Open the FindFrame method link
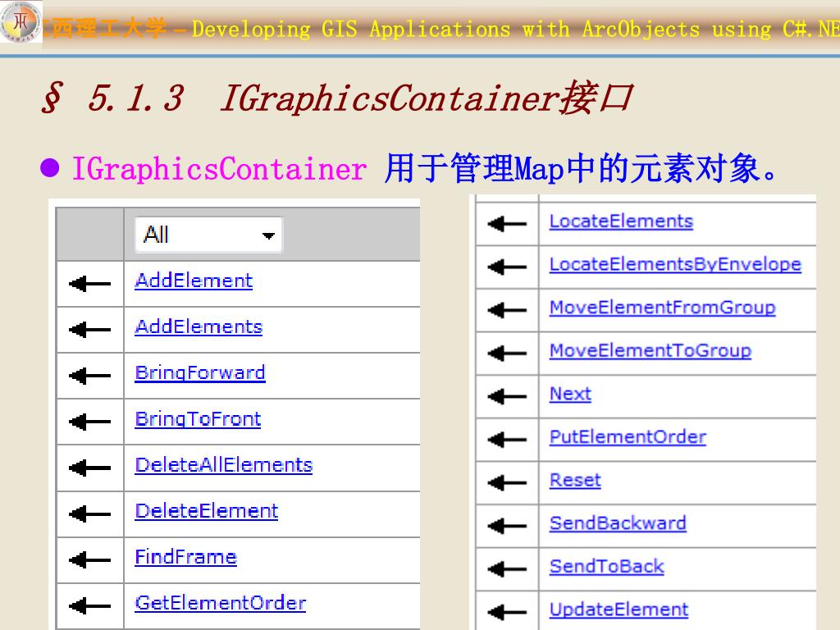840x630 pixels. click(186, 557)
